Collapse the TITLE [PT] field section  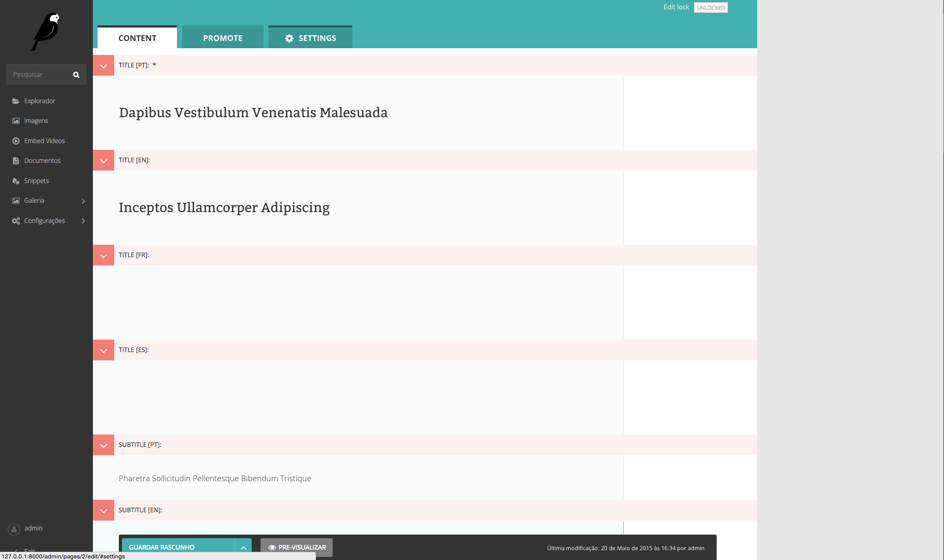click(104, 66)
